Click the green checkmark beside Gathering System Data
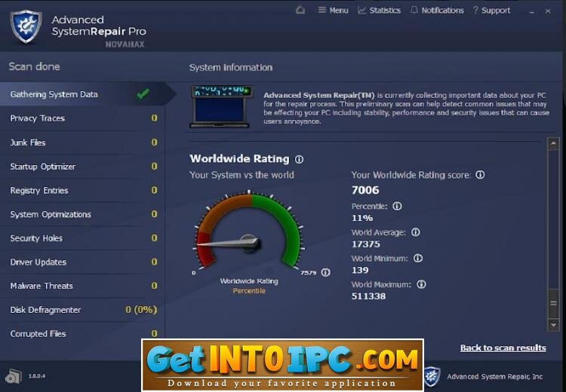The height and width of the screenshot is (392, 566). 143,93
